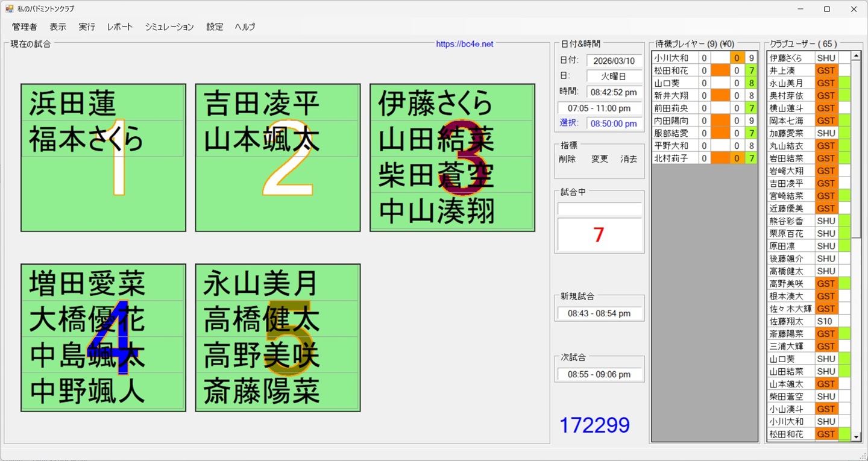This screenshot has height=461, width=868.
Task: Select court 1 showing 浜田蓮 and 福本さくら
Action: [x=103, y=155]
